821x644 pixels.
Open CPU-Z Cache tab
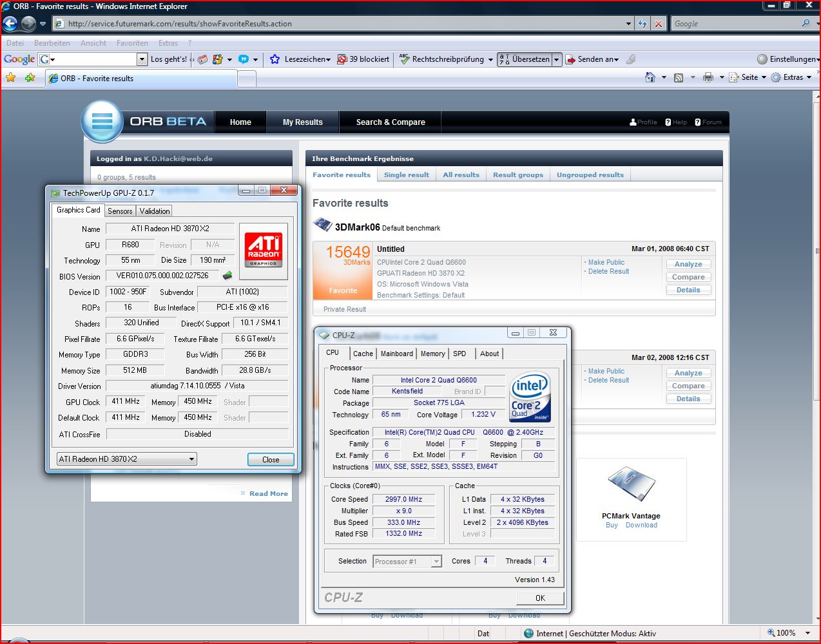tap(363, 354)
